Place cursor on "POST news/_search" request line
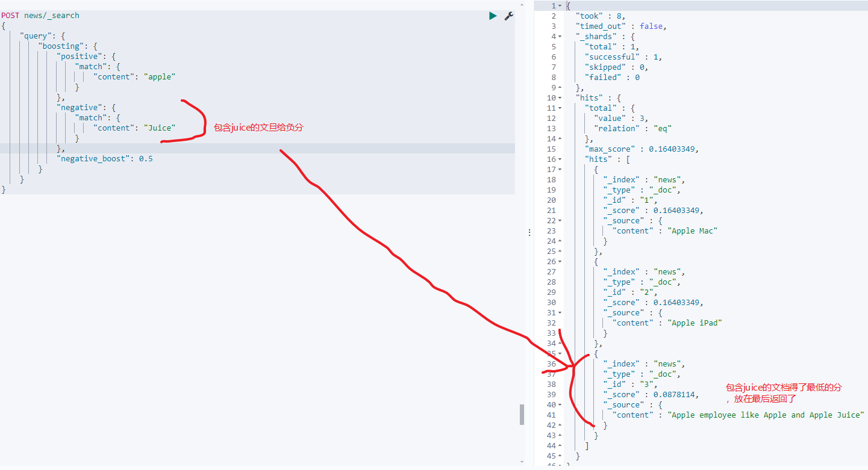The image size is (868, 470). 40,16
